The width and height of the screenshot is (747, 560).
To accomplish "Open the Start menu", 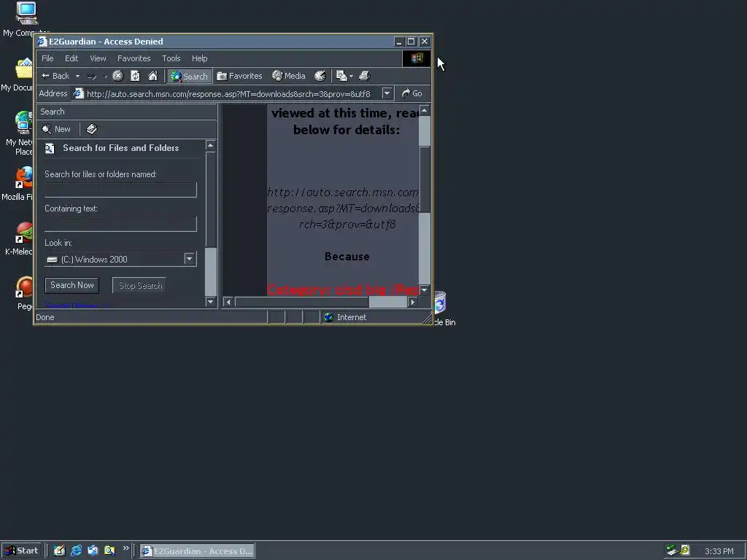I will coord(21,551).
